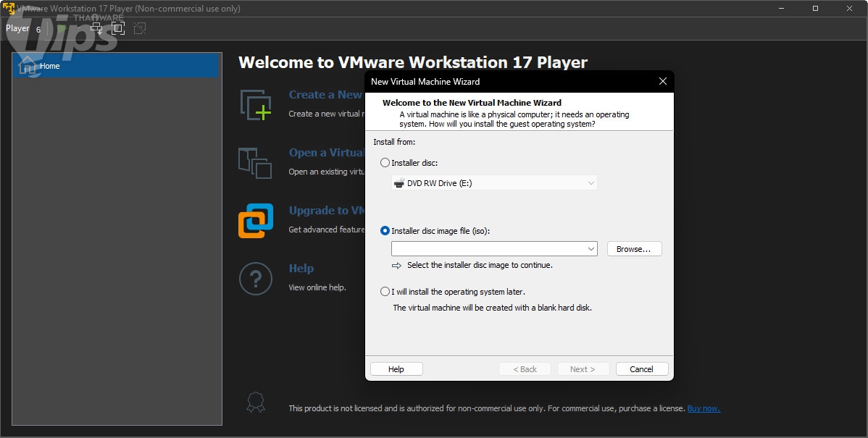Click VMware app icon in title bar
Screen dimensions: 868x438
[9, 8]
